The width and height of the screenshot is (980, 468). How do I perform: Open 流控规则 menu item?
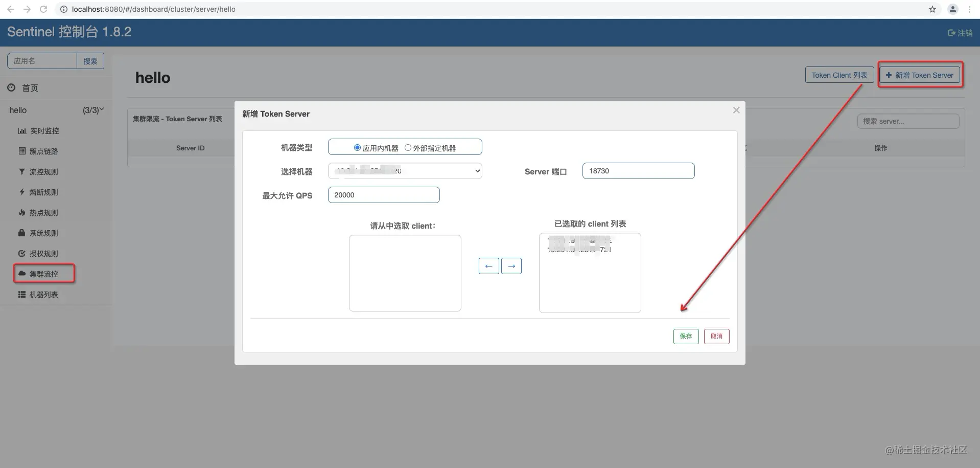(38, 172)
